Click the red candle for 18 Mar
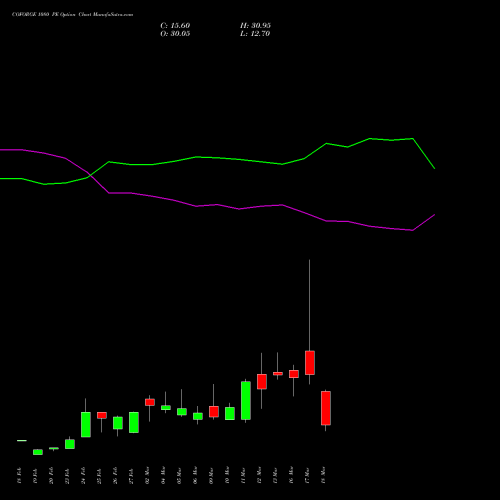This screenshot has height=500, width=500. 326,408
